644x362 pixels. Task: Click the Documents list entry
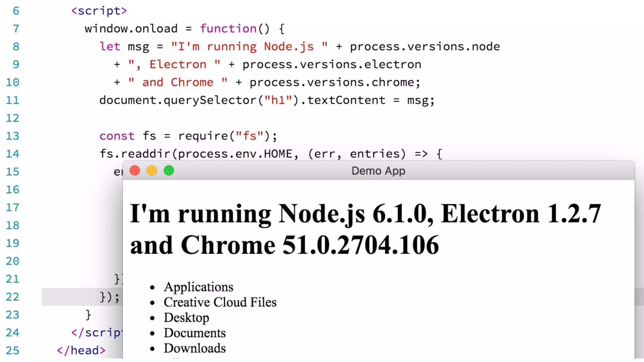195,333
